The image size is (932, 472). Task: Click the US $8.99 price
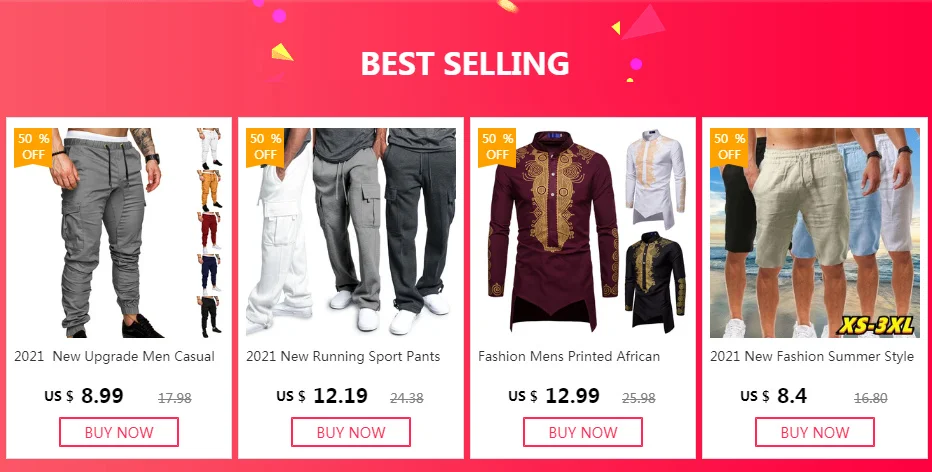pyautogui.click(x=84, y=396)
